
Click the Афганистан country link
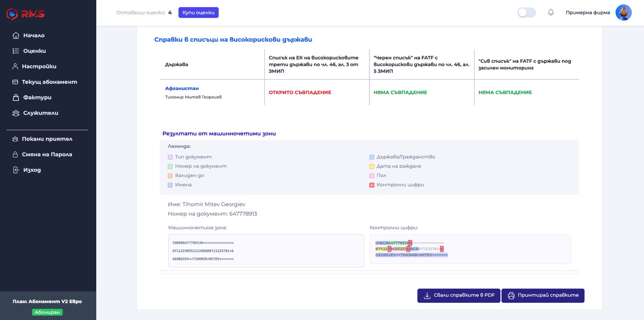(x=182, y=88)
